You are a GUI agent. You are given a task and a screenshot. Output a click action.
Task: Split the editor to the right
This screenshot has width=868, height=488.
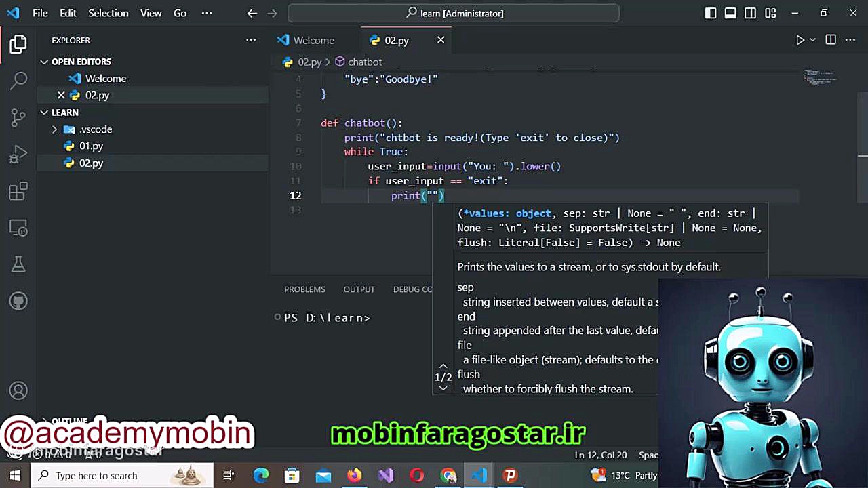(x=831, y=40)
